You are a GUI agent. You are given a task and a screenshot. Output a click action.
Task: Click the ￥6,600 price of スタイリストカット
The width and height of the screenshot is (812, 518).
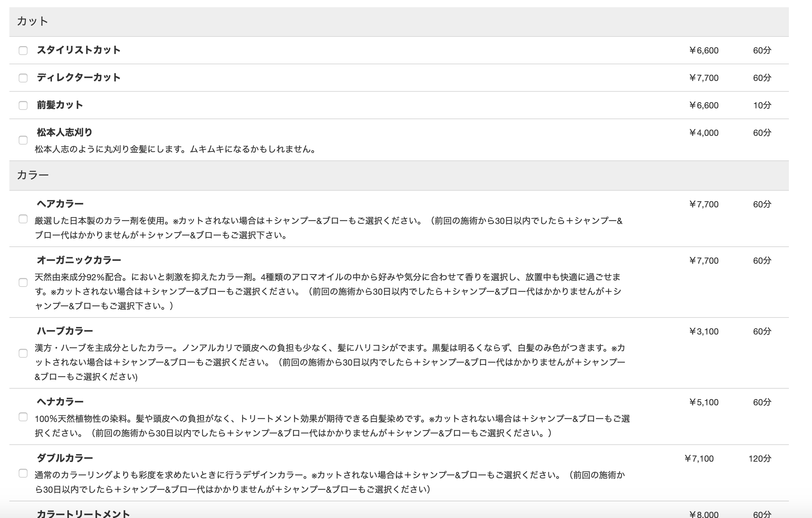coord(704,50)
